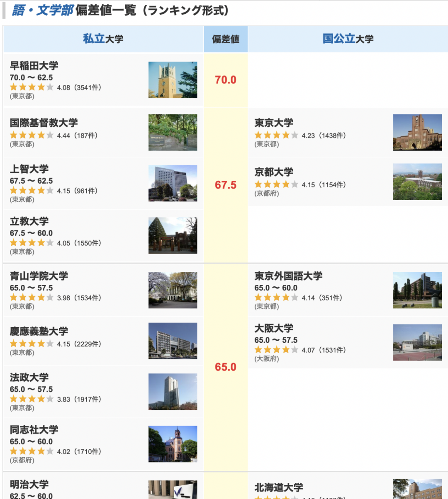
Task: Click the 上智大学 building photo
Action: click(173, 183)
